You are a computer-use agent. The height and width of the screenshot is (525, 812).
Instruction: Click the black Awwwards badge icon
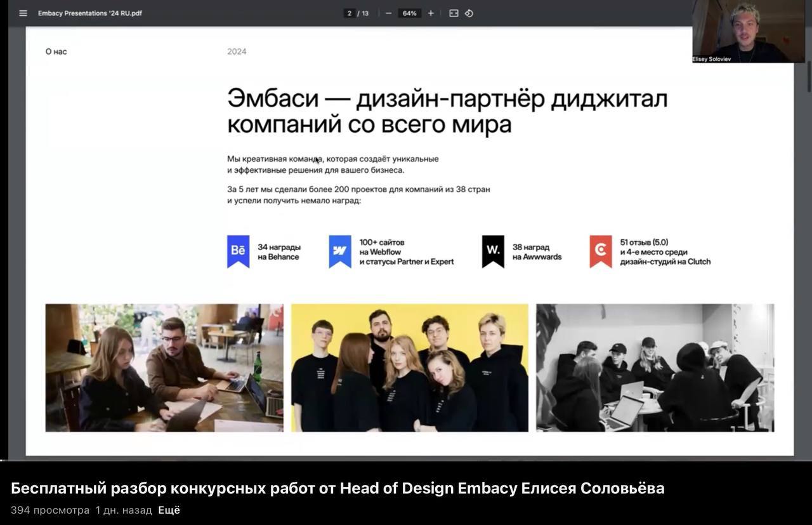[493, 251]
